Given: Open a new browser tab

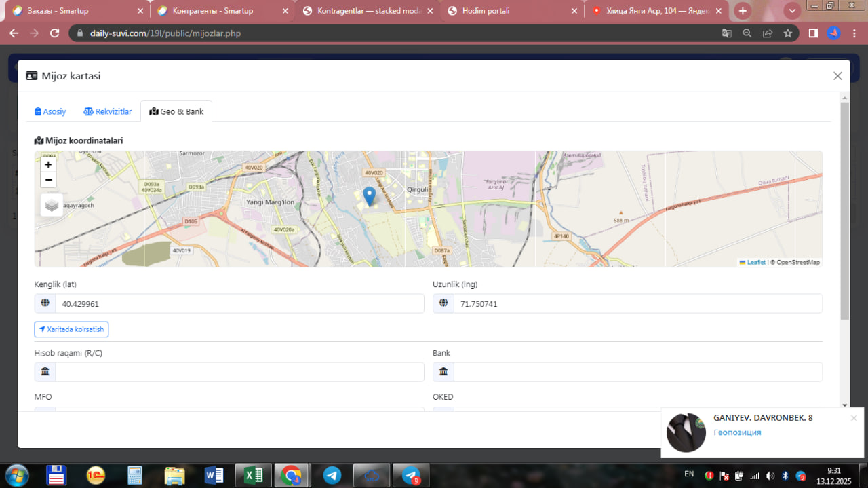Looking at the screenshot, I should pos(743,11).
